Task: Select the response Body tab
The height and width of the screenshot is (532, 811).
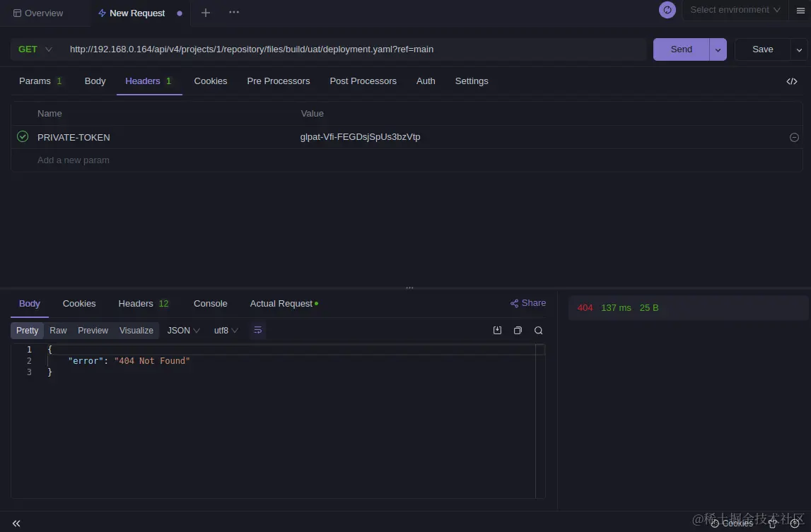Action: point(30,304)
